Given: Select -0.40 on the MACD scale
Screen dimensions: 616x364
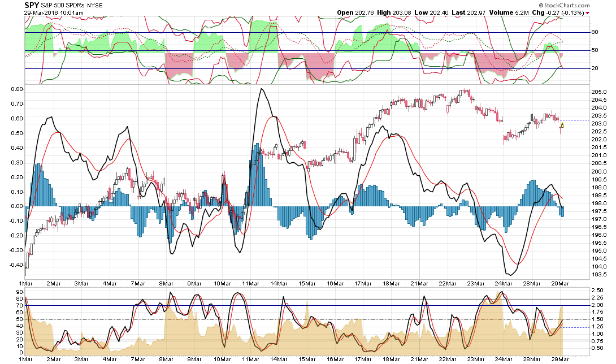Looking at the screenshot, I should click(x=16, y=265).
